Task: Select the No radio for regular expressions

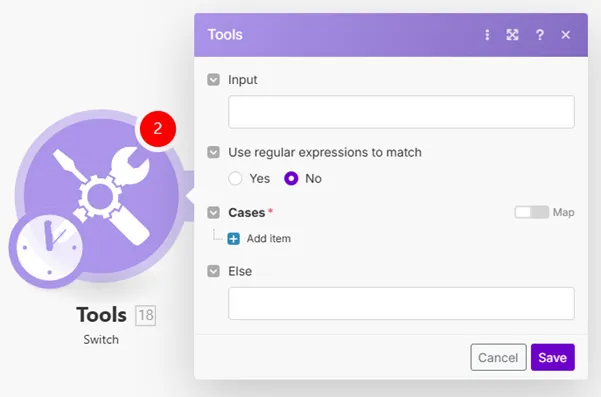Action: click(291, 179)
